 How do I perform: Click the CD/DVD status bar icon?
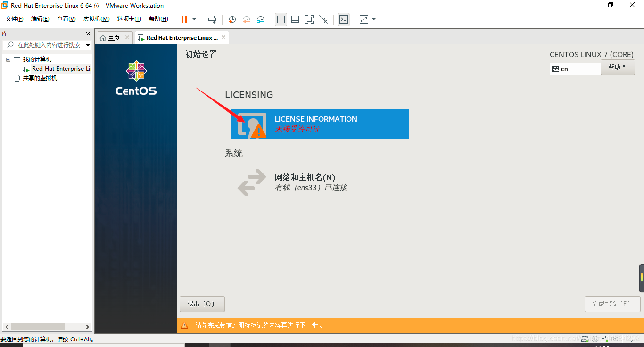595,339
